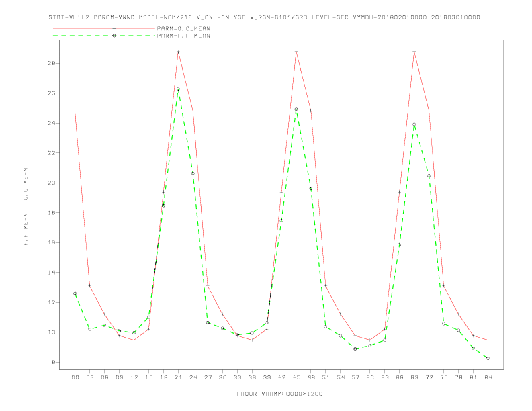Click x-axis forecast hour label 27
Viewport: 532px width, 411px height.
point(208,377)
